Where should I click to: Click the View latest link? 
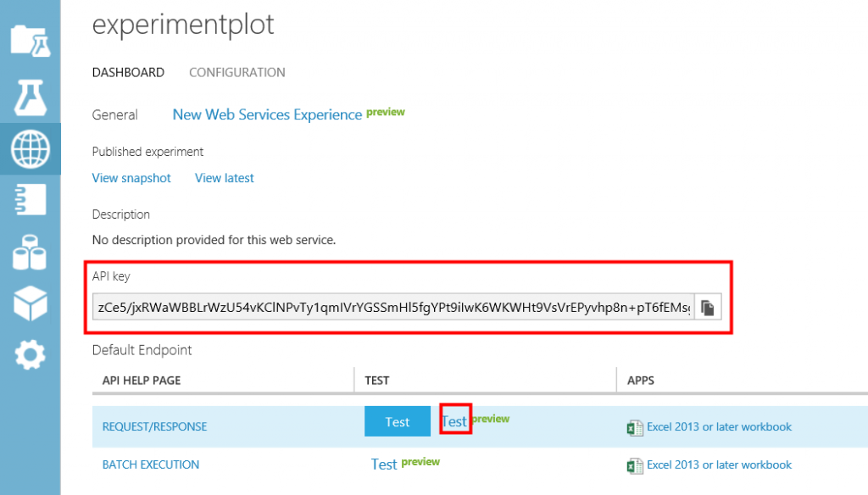click(x=225, y=178)
